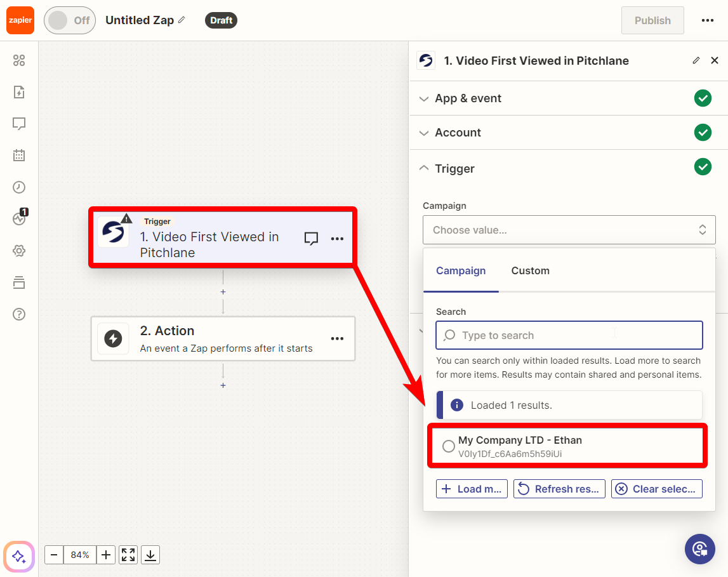Open the comment icon on trigger step
The height and width of the screenshot is (577, 728).
311,239
